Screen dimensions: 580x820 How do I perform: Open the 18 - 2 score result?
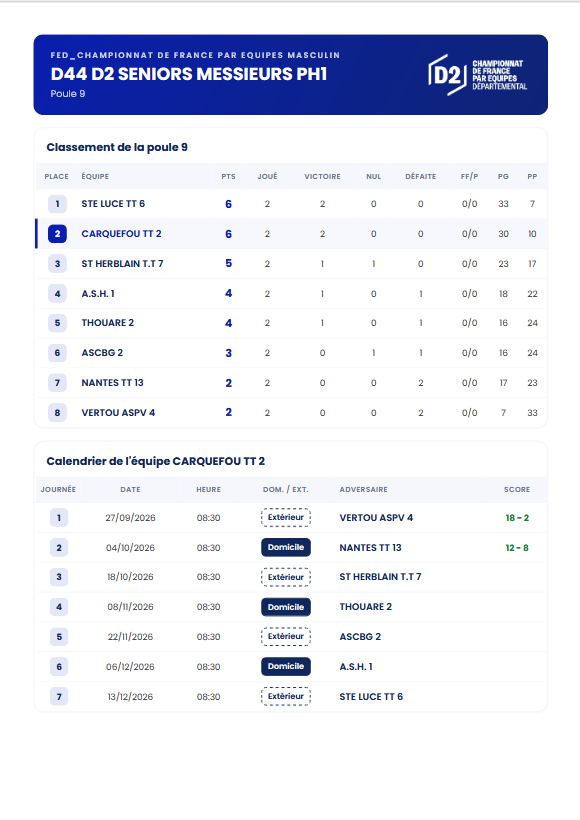(x=517, y=518)
